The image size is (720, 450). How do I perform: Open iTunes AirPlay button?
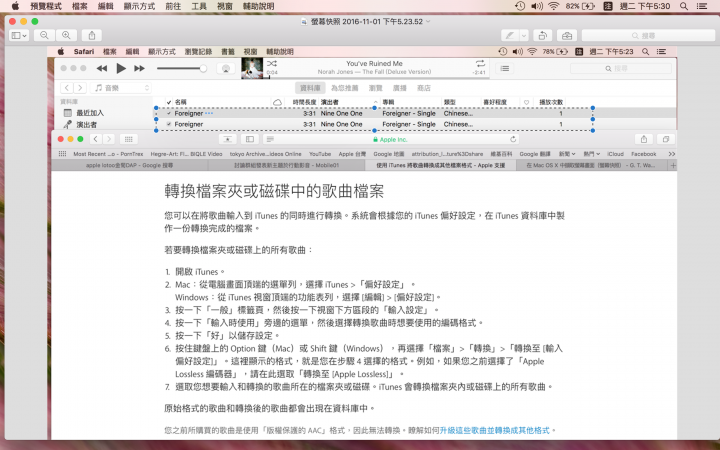(225, 68)
